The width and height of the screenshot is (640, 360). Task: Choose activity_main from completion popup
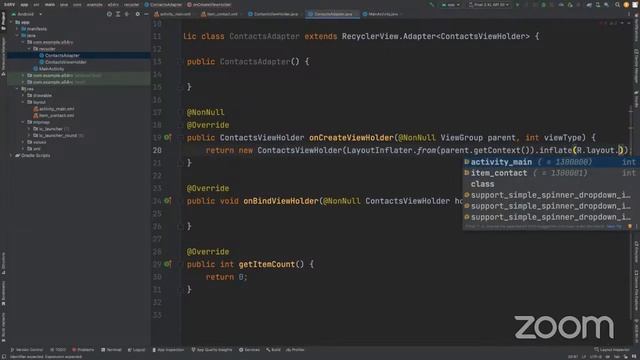click(x=551, y=162)
